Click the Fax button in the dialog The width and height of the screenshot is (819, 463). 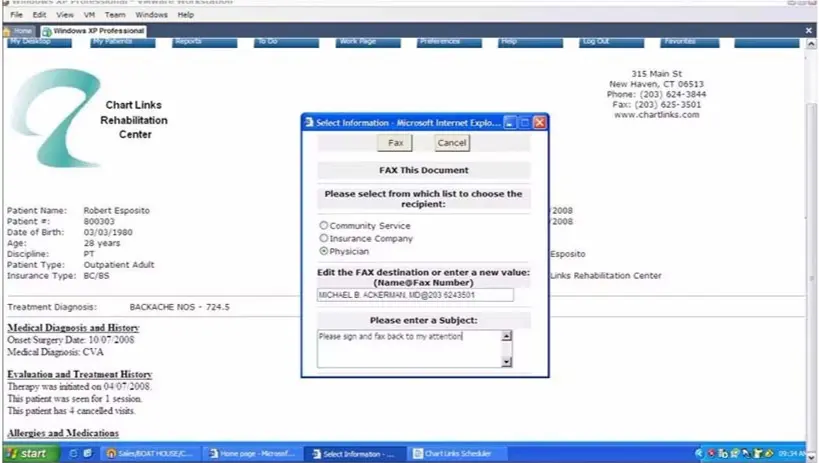(x=395, y=143)
